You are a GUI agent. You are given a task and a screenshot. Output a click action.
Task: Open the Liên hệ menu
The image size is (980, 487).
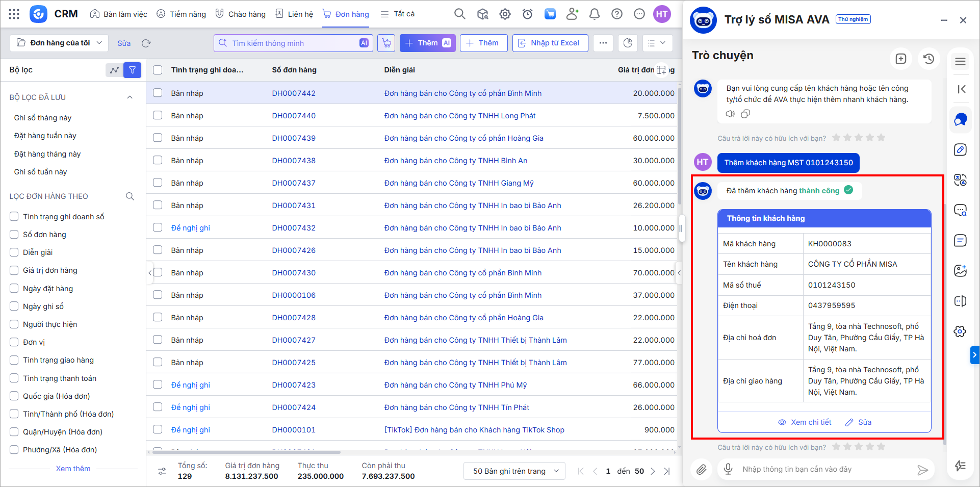[x=294, y=14]
